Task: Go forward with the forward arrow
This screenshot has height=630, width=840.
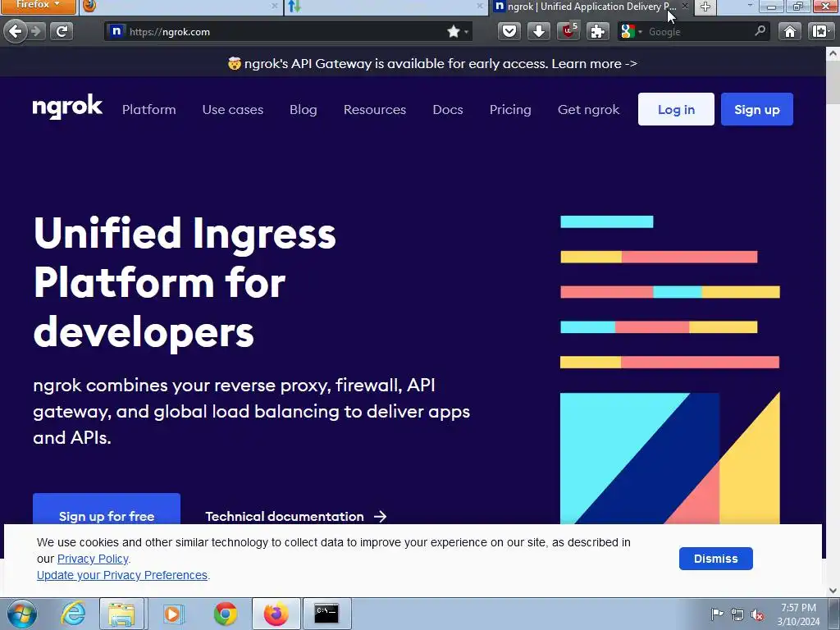Action: coord(36,32)
